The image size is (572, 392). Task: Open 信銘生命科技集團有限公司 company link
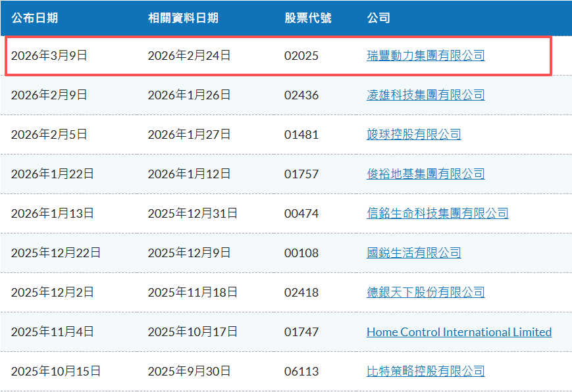tap(437, 213)
